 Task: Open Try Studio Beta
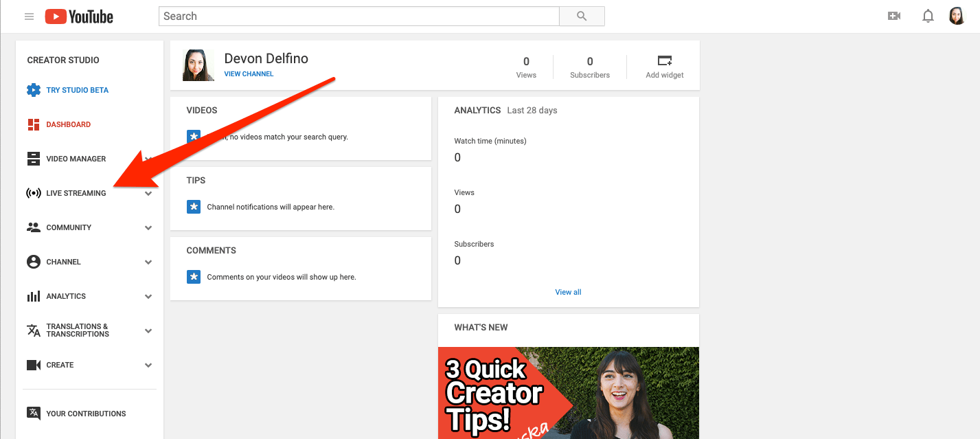pyautogui.click(x=78, y=90)
